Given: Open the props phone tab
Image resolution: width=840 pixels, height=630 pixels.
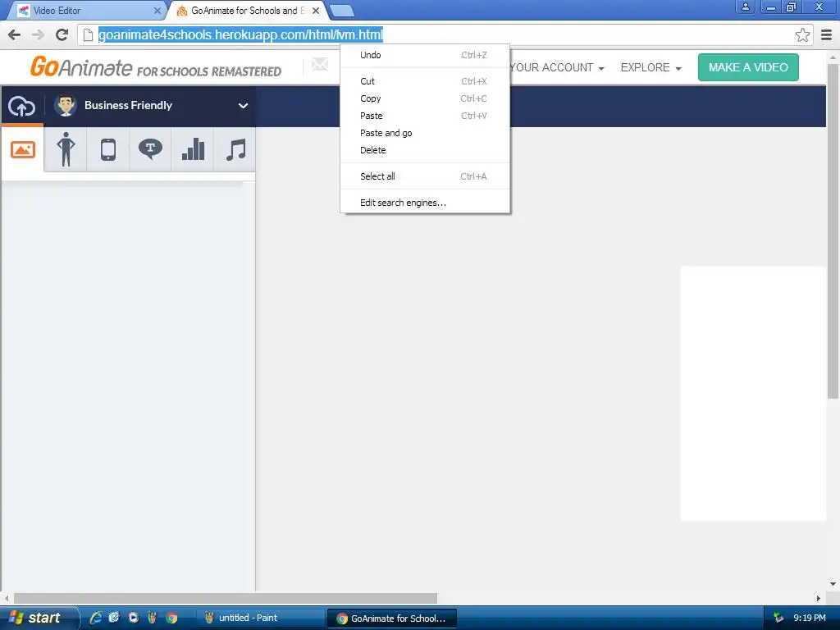Looking at the screenshot, I should (x=108, y=149).
